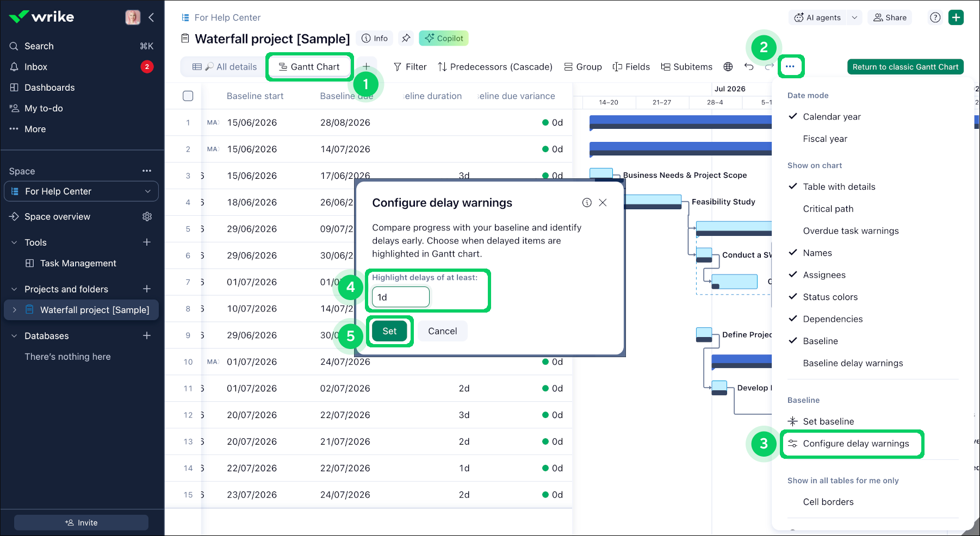Switch to the All details tab
The image size is (980, 536).
pos(225,67)
